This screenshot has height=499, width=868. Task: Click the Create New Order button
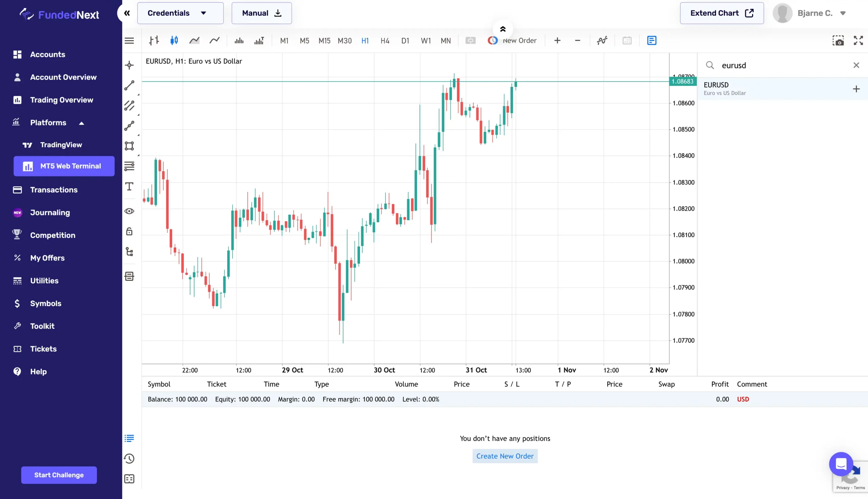pos(505,456)
